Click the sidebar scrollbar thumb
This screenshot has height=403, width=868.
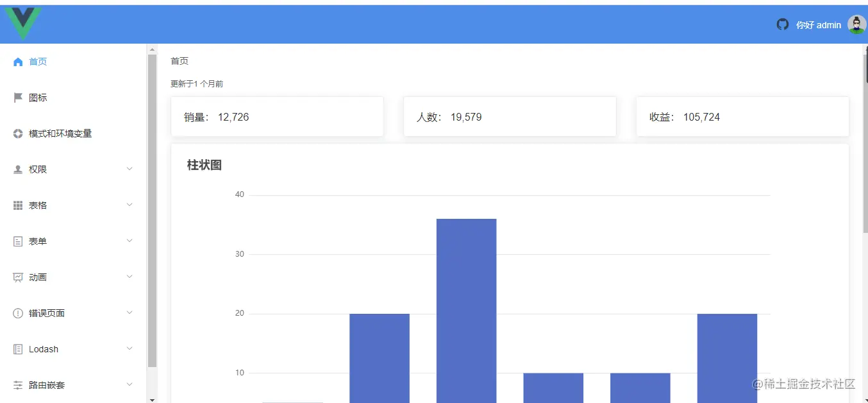click(152, 210)
